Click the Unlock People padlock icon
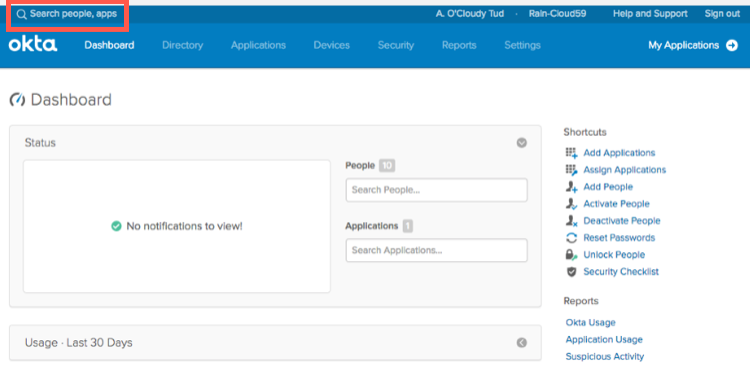Viewport: 750px width, 368px height. click(572, 255)
